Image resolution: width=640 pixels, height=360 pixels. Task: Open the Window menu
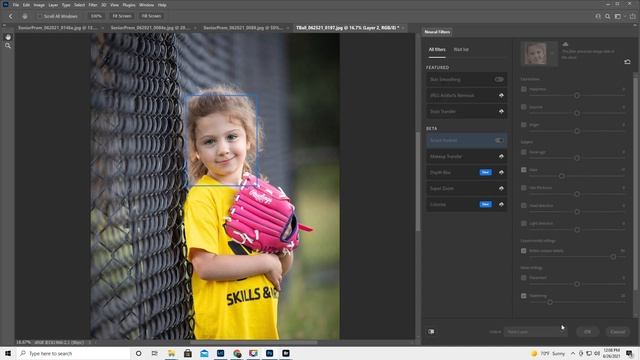coord(146,5)
